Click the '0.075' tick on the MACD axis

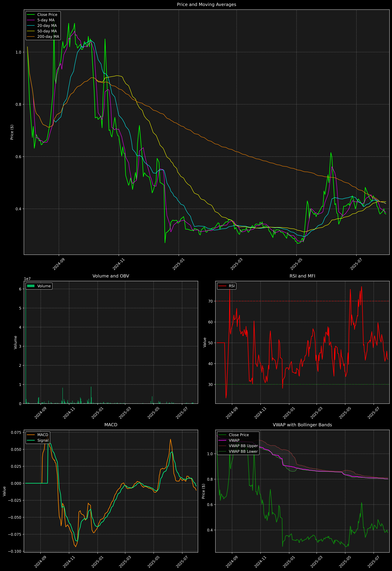coord(16,432)
